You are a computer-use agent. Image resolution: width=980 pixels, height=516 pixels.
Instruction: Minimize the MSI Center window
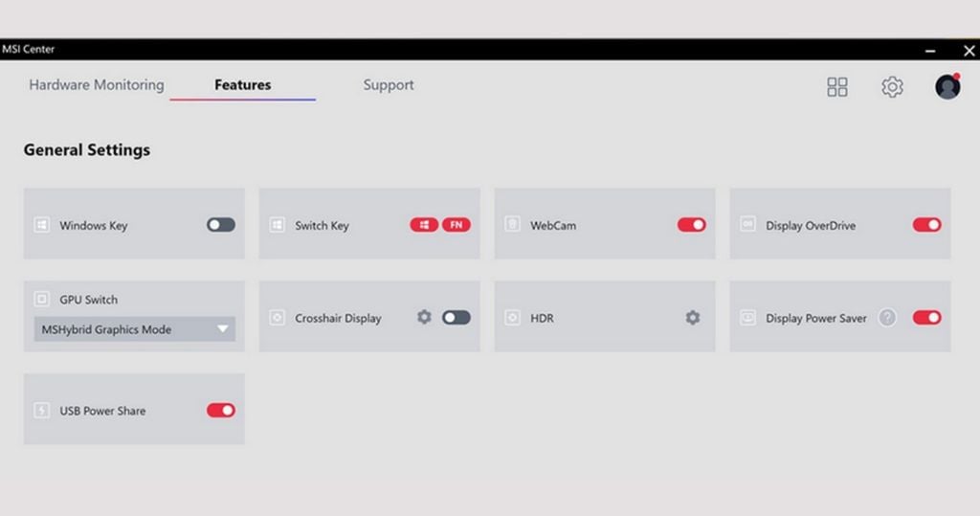click(931, 51)
